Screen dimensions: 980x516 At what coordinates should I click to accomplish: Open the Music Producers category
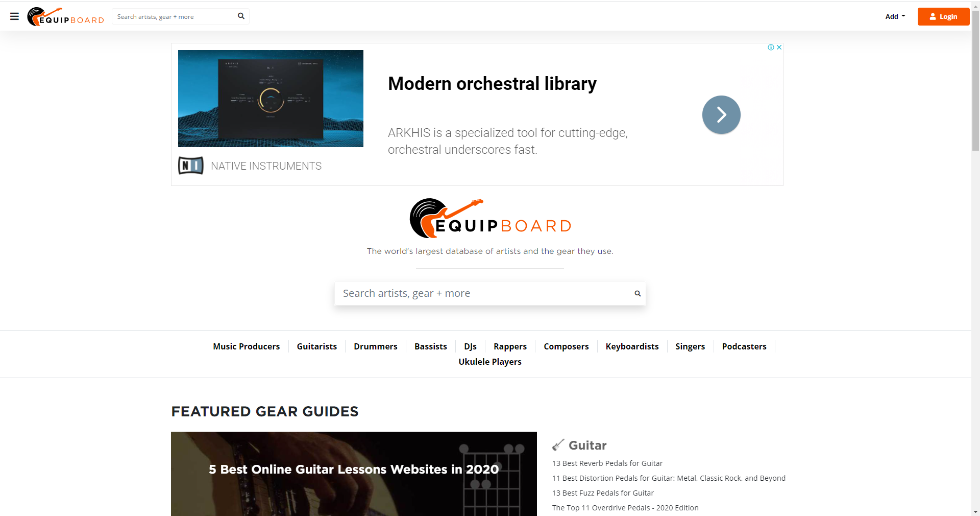(247, 346)
